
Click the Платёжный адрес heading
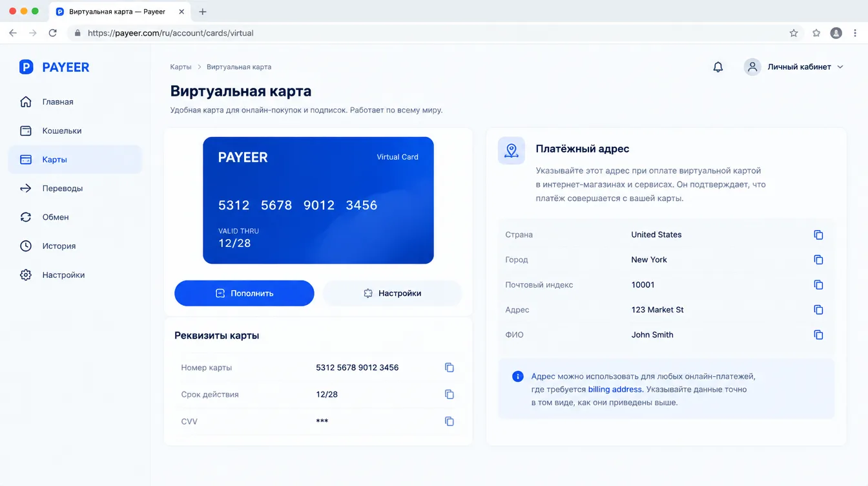point(583,149)
